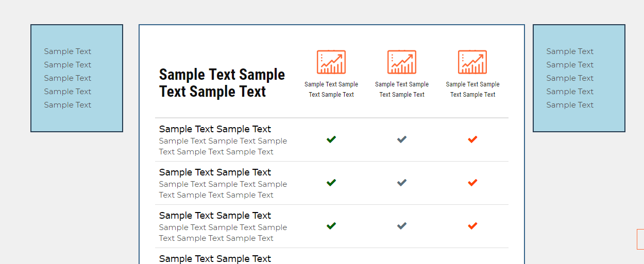Click the third feature row's gray description text
Screen dimensions: 644x264
pos(223,233)
